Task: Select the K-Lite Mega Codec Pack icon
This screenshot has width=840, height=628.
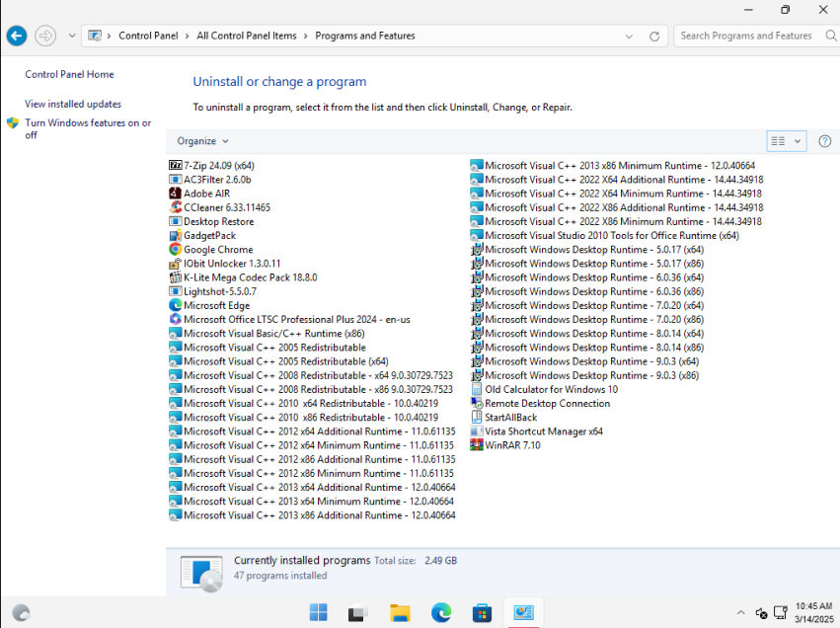Action: pyautogui.click(x=175, y=277)
